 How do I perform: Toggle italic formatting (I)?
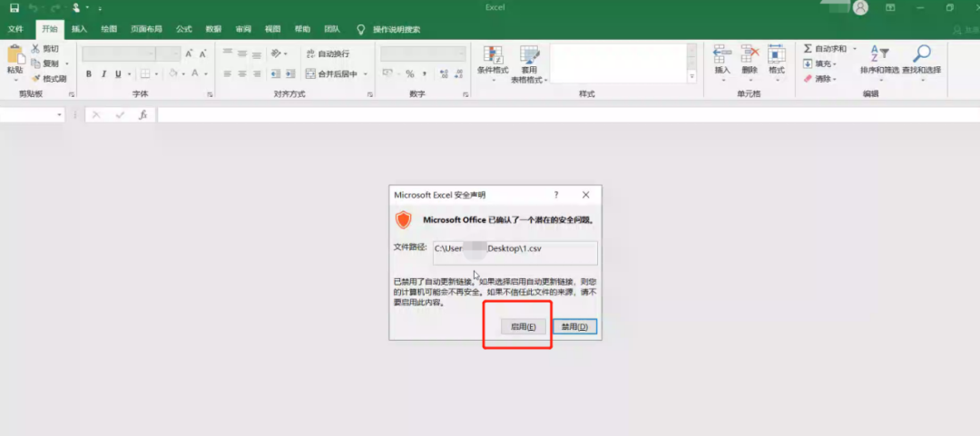coord(103,73)
